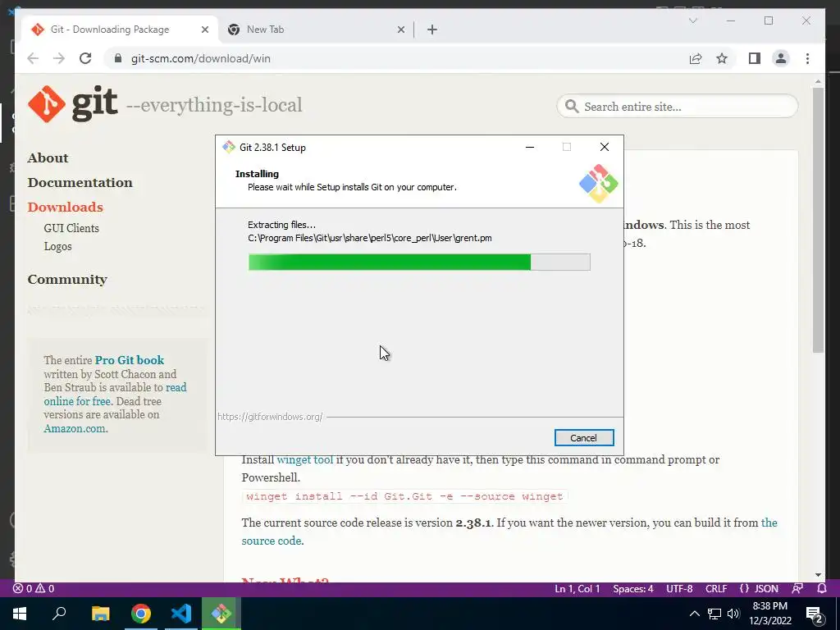Reload the git-scm page
Screen dimensions: 840x630
point(85,58)
